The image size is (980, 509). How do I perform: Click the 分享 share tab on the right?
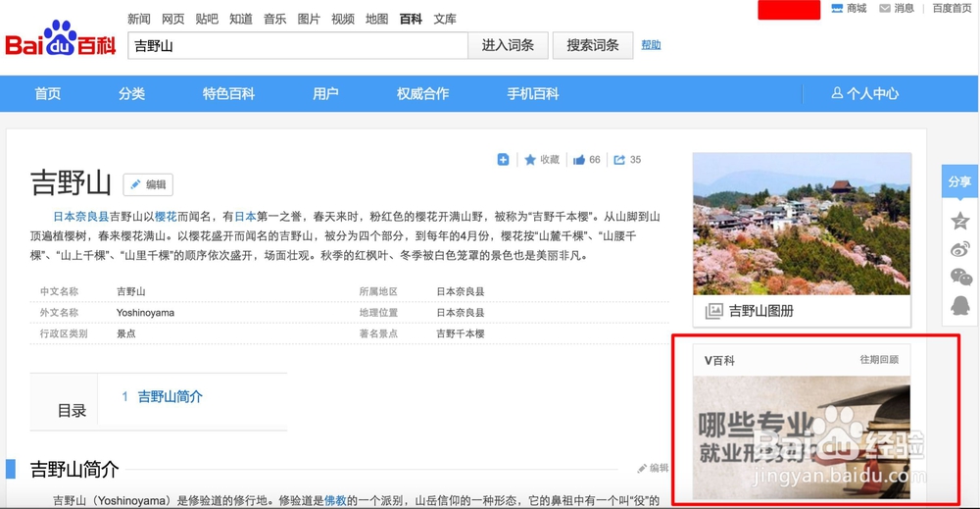pos(959,181)
